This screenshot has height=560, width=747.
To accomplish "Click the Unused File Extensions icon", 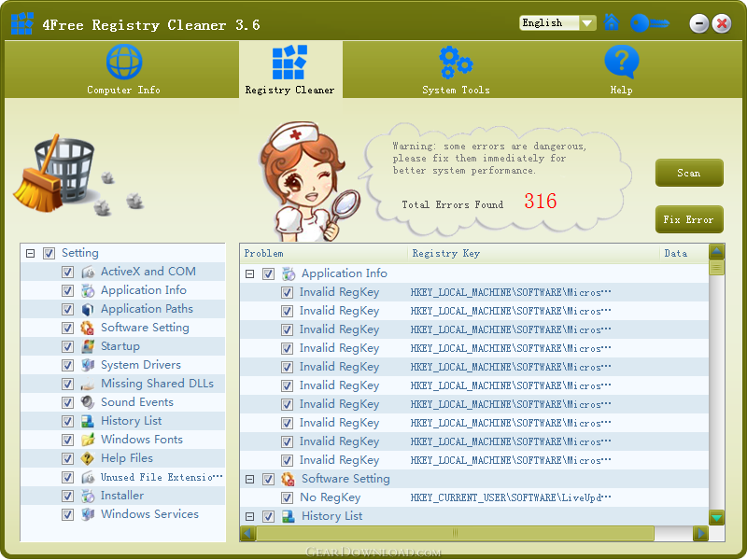I will pos(88,477).
